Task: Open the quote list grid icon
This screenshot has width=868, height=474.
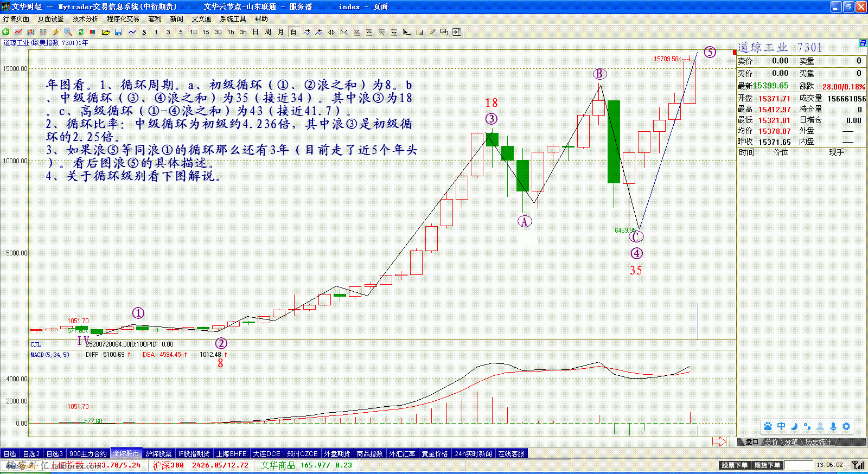Action: point(43,32)
